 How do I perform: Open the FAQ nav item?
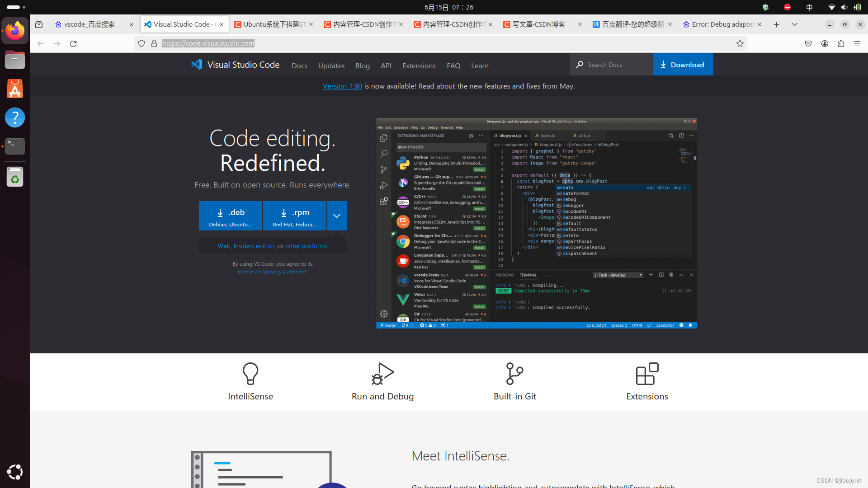coord(453,66)
